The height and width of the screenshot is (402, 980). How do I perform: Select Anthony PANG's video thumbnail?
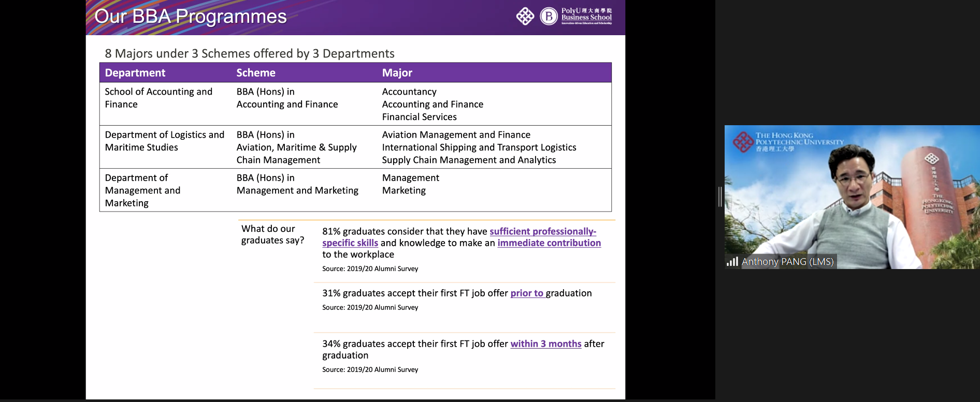[852, 197]
